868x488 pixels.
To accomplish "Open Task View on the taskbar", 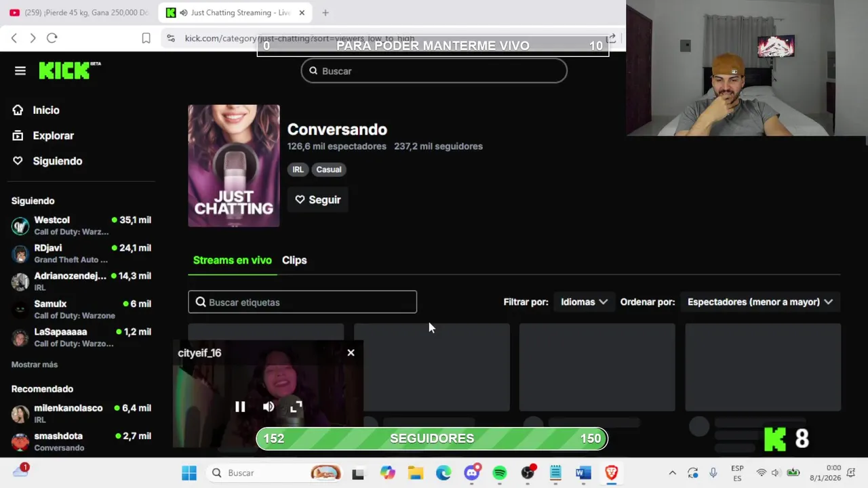I will tap(358, 473).
